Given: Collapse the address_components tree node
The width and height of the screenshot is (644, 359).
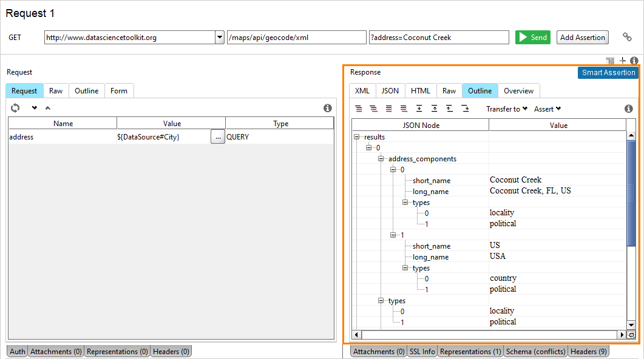Looking at the screenshot, I should 381,158.
